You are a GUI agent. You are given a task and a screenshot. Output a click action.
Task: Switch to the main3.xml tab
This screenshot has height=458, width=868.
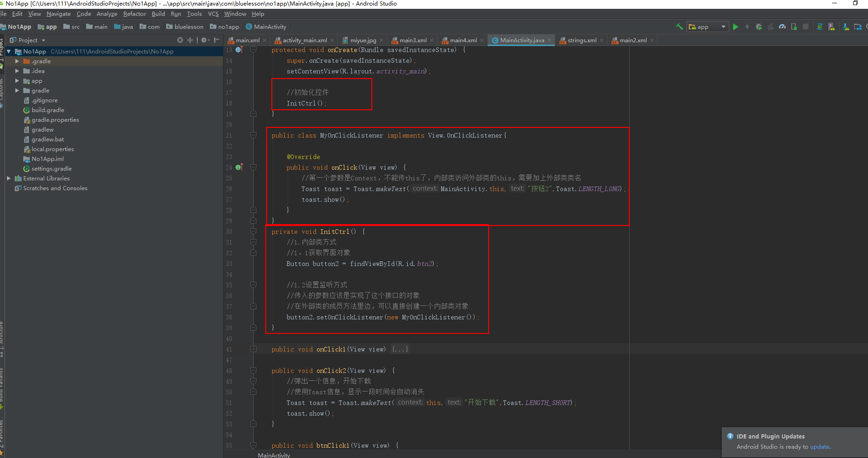pos(413,40)
